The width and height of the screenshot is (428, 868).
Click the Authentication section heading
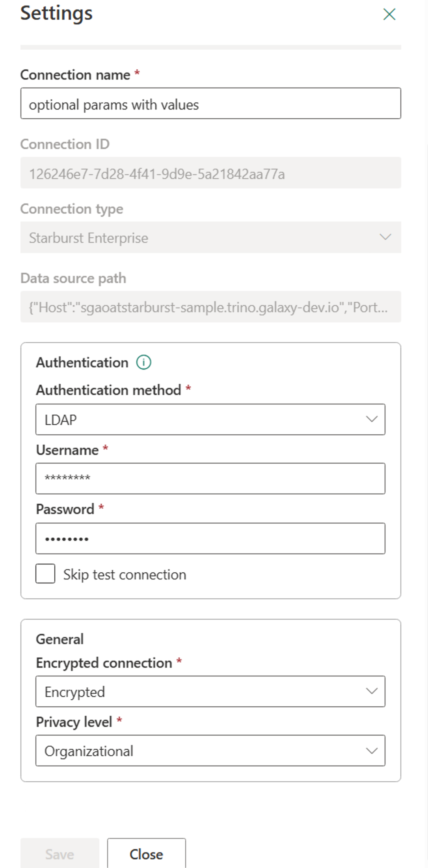coord(82,362)
